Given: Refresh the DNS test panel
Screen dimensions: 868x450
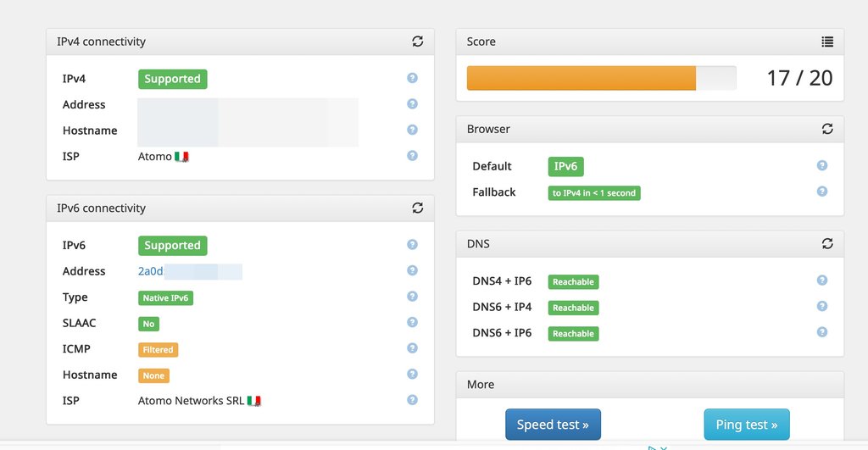Looking at the screenshot, I should coord(827,243).
